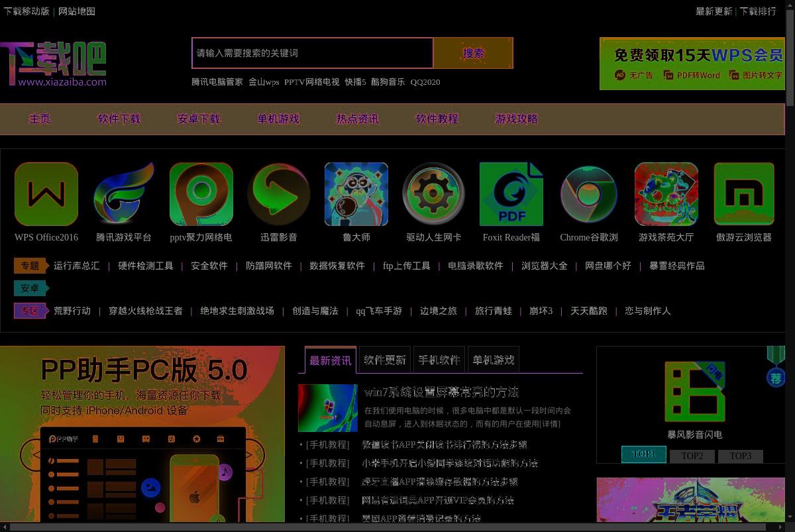795x532 pixels.
Task: Open the 傲游云浏览器 icon
Action: click(x=744, y=194)
